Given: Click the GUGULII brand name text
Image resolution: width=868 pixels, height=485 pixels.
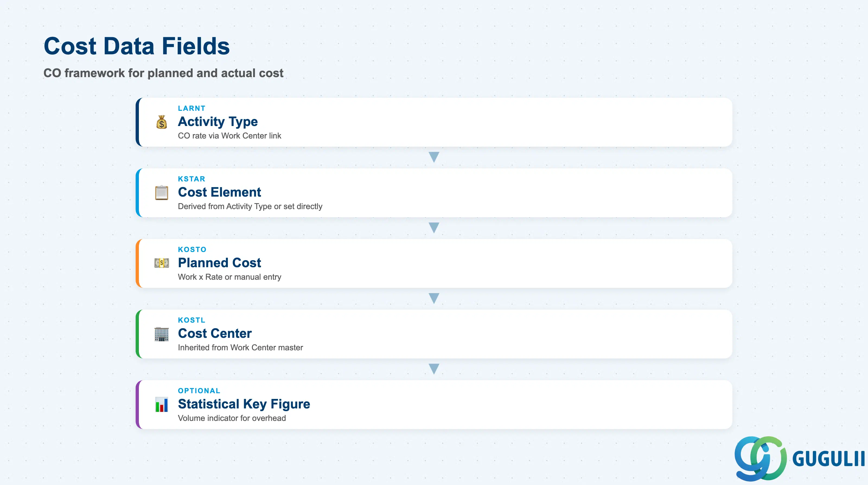Looking at the screenshot, I should tap(829, 459).
